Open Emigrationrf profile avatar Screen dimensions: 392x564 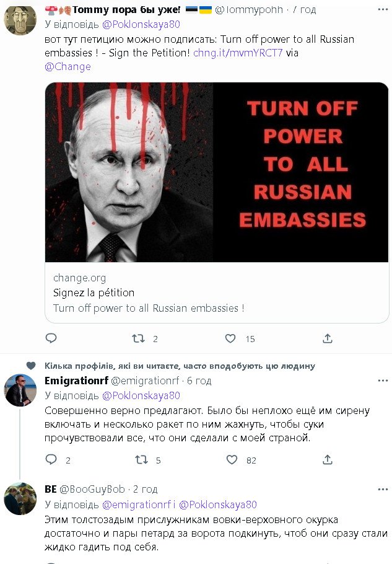click(x=20, y=390)
